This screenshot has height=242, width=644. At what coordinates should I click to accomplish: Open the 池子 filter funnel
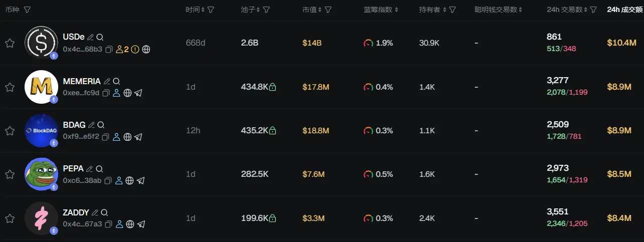(x=267, y=10)
